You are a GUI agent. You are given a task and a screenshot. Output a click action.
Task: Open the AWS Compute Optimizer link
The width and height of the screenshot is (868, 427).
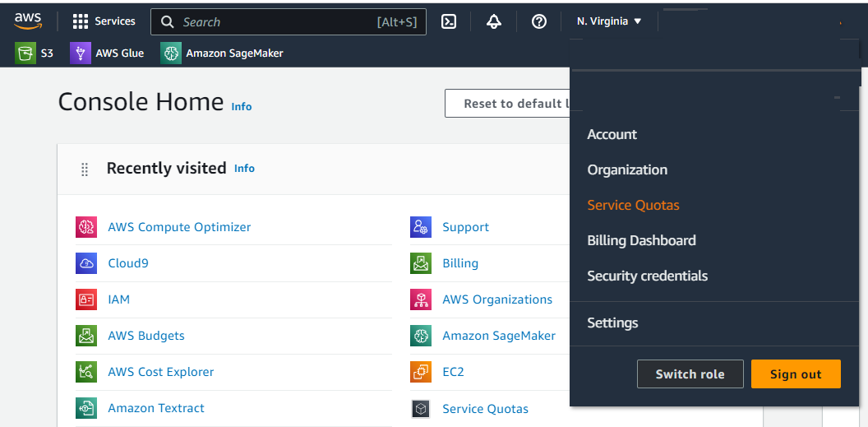179,227
